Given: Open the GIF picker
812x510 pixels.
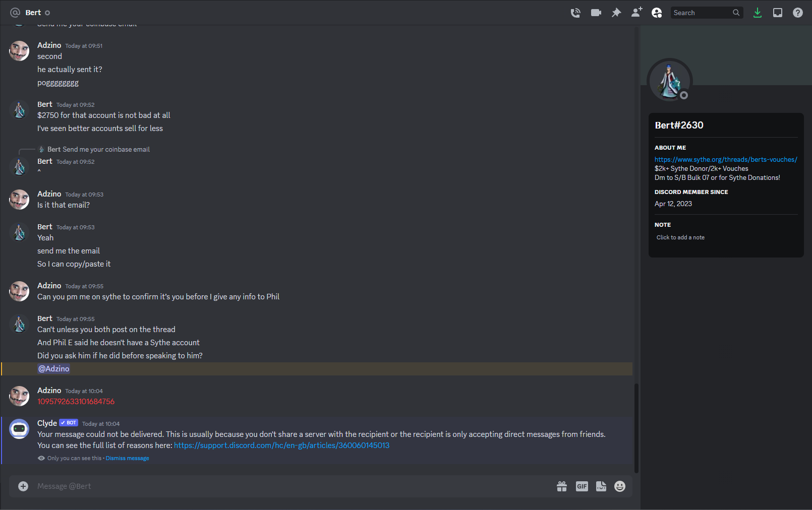Looking at the screenshot, I should click(x=582, y=486).
